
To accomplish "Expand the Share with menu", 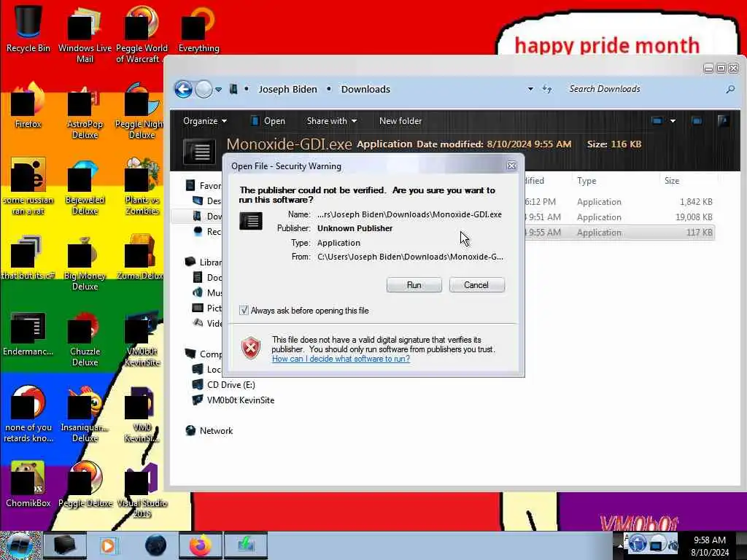I will click(332, 121).
